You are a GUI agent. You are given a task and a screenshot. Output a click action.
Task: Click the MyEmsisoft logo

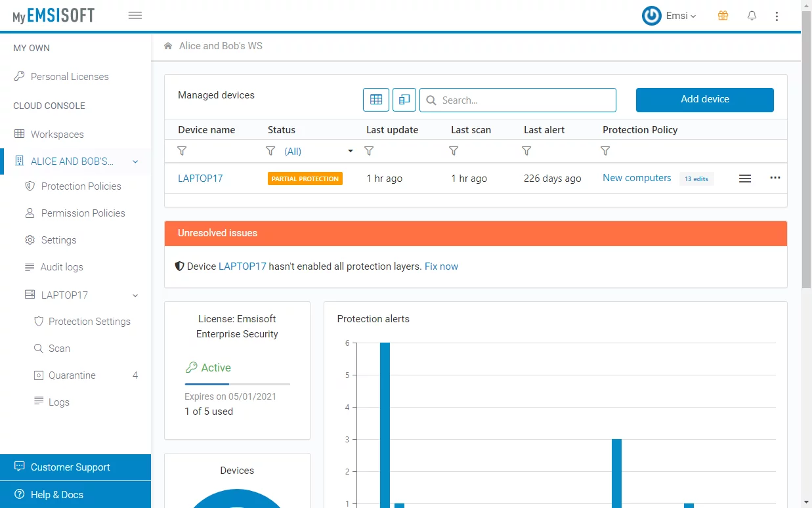coord(54,16)
